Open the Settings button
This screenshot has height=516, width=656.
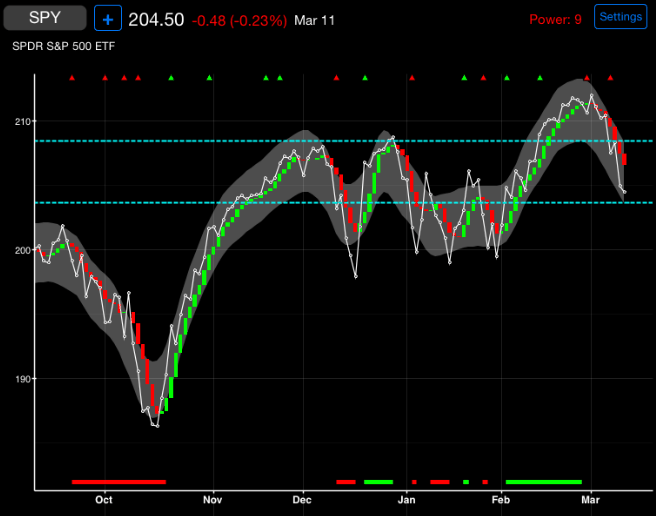620,17
